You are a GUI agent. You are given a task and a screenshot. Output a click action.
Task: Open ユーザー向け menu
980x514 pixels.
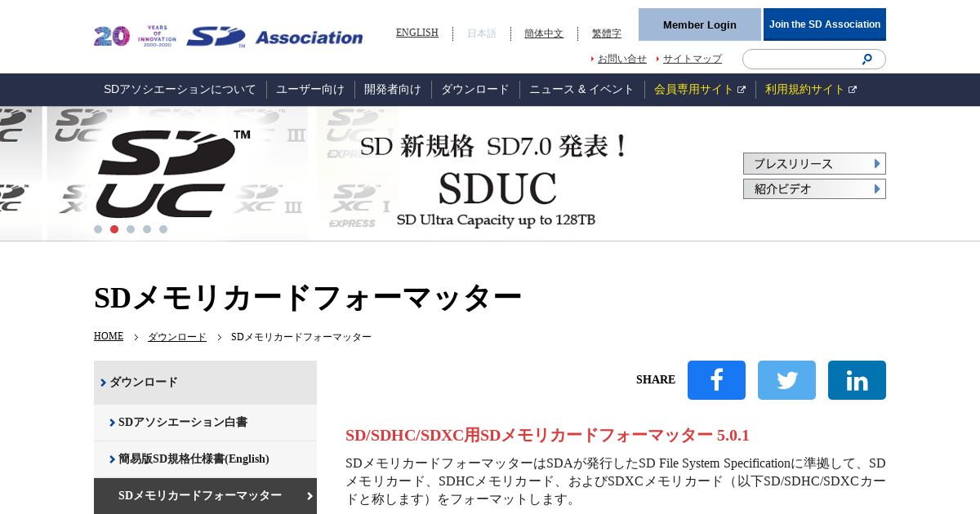(310, 90)
